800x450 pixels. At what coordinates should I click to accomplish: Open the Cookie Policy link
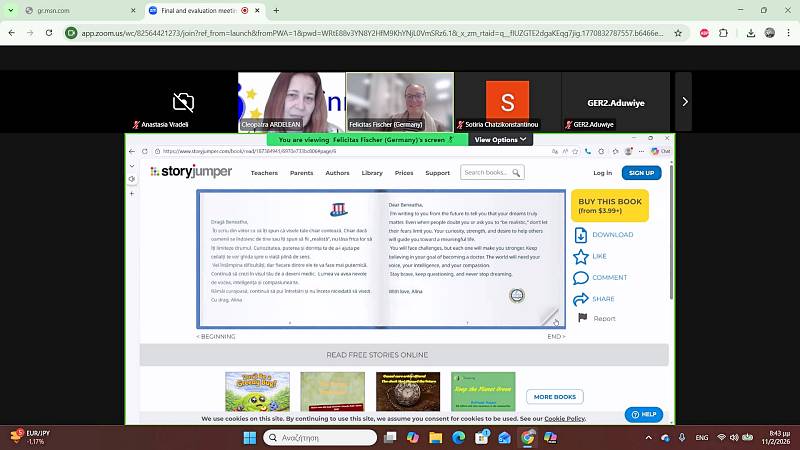(x=564, y=419)
